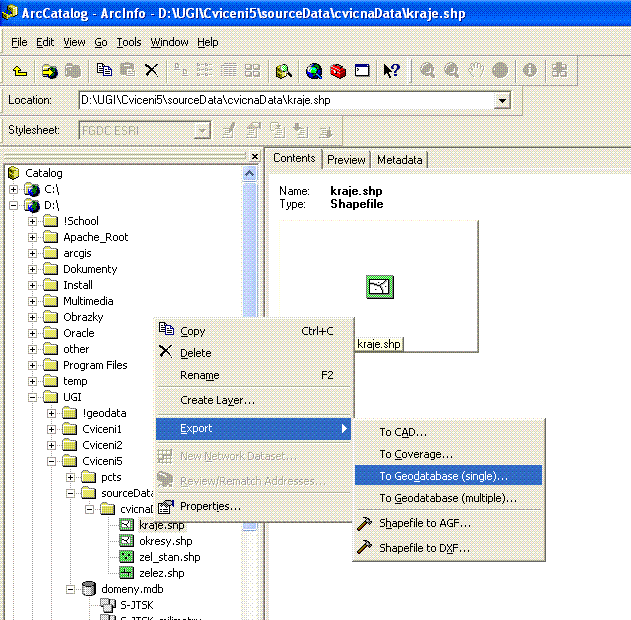Launch ArcMap from toolbar icon

(314, 71)
